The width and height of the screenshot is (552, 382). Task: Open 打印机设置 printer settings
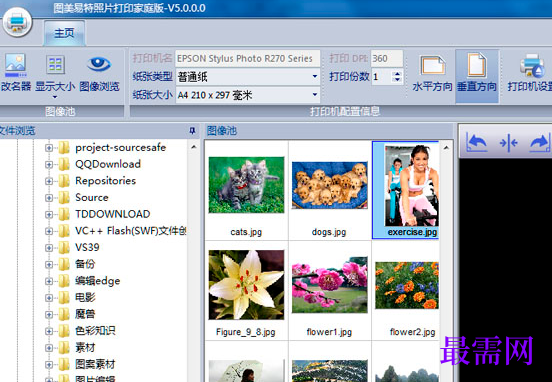(529, 73)
